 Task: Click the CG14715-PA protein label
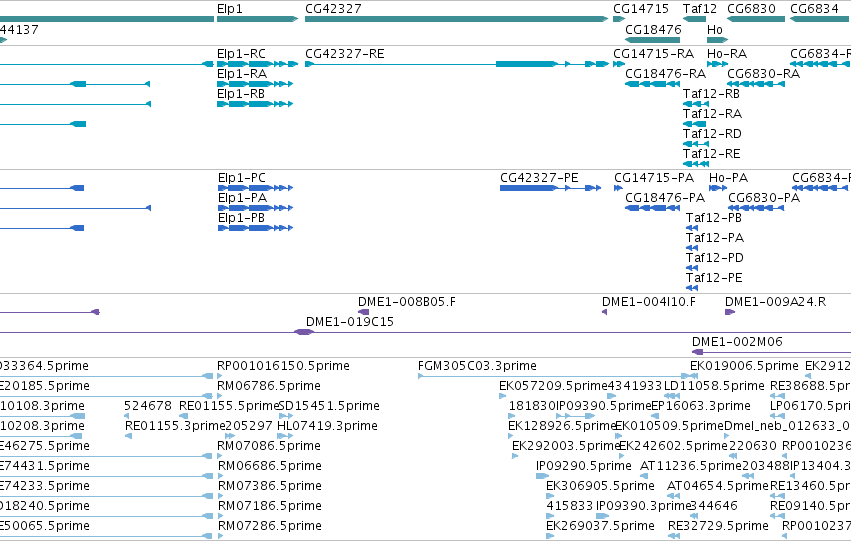(654, 178)
